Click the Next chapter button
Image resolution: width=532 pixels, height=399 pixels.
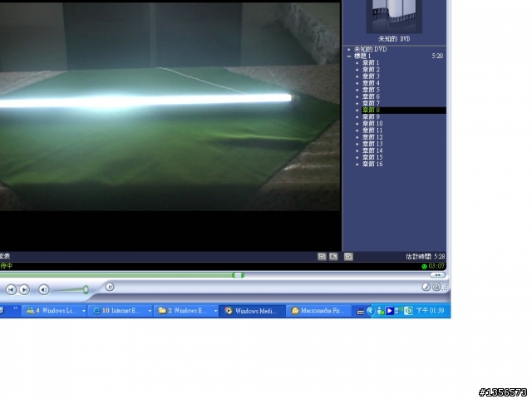(x=24, y=290)
